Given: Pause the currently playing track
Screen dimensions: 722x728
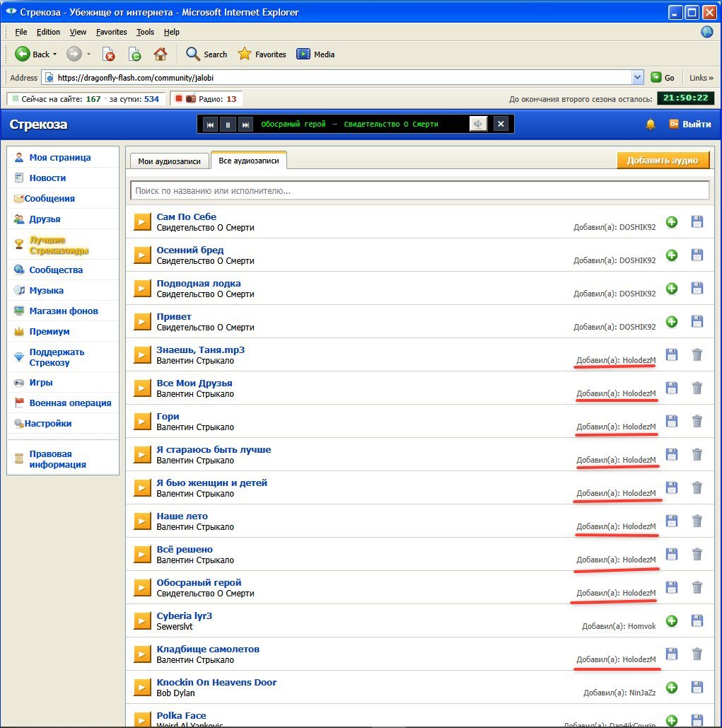Looking at the screenshot, I should (228, 125).
